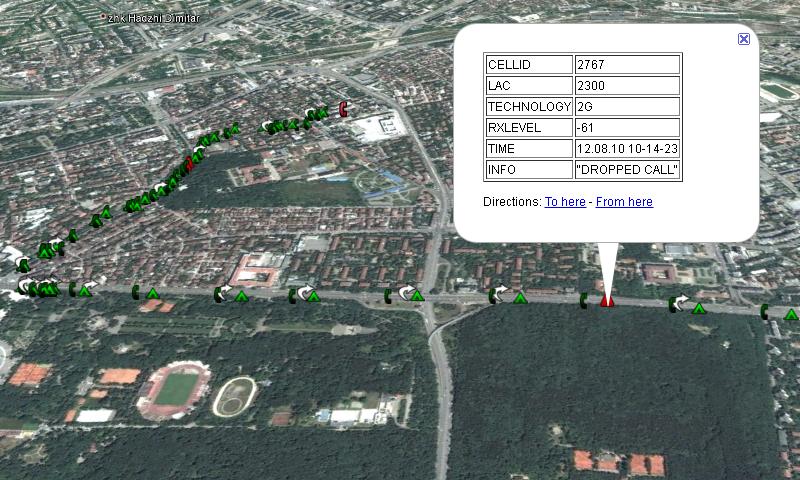Click the CELLID value 2767 cell
The image size is (800, 480).
pyautogui.click(x=627, y=65)
